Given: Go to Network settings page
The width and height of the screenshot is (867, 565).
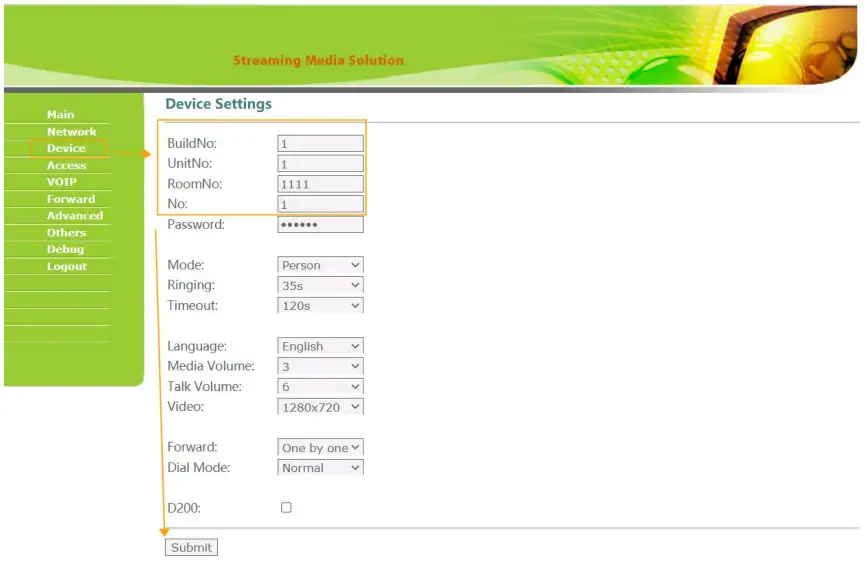Looking at the screenshot, I should pos(71,132).
